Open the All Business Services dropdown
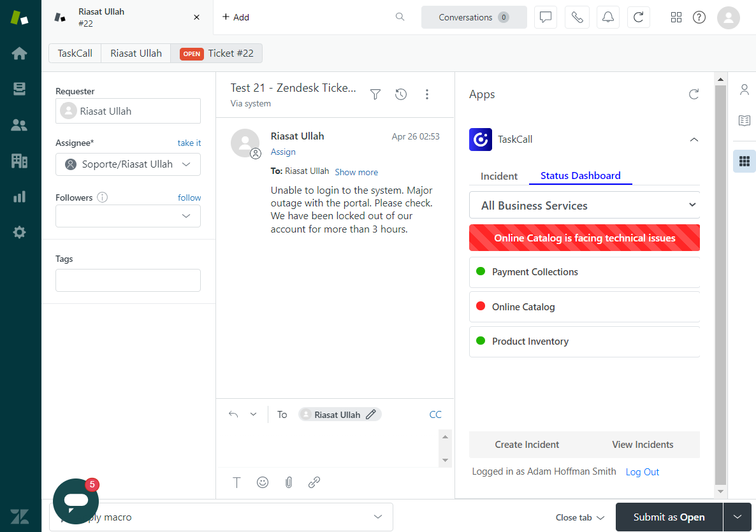The height and width of the screenshot is (532, 756). tap(585, 205)
